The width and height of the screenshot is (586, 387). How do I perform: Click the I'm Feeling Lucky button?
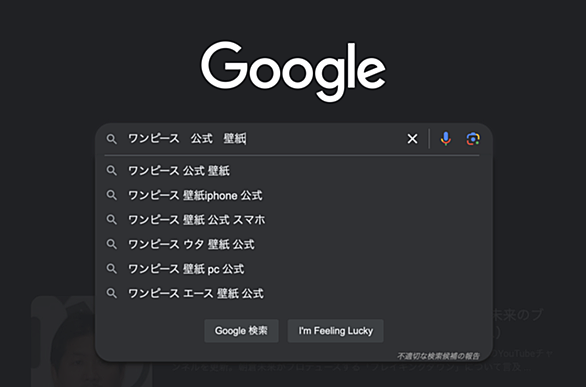coord(336,331)
